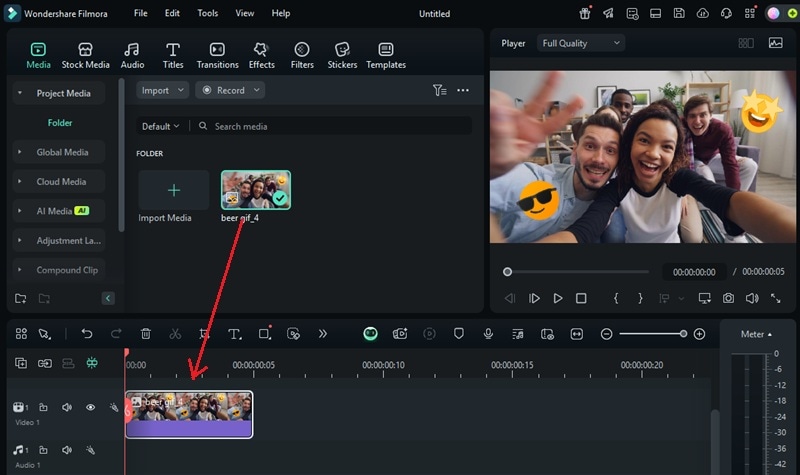
Task: Mute the Audio 1 track
Action: tap(67, 450)
